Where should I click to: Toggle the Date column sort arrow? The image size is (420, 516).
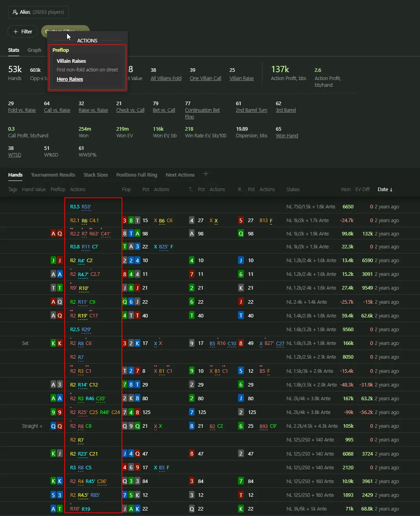[391, 190]
